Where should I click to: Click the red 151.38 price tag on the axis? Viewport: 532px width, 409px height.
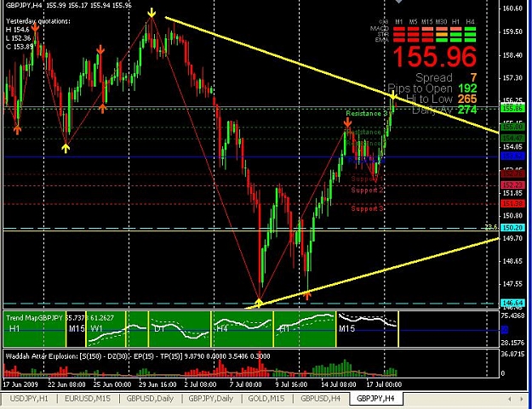tap(512, 203)
